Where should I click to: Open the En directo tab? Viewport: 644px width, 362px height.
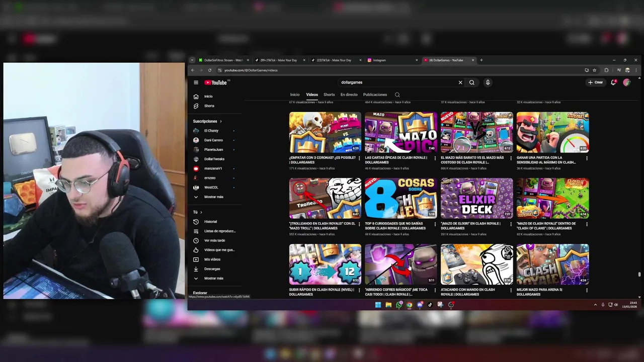coord(349,95)
